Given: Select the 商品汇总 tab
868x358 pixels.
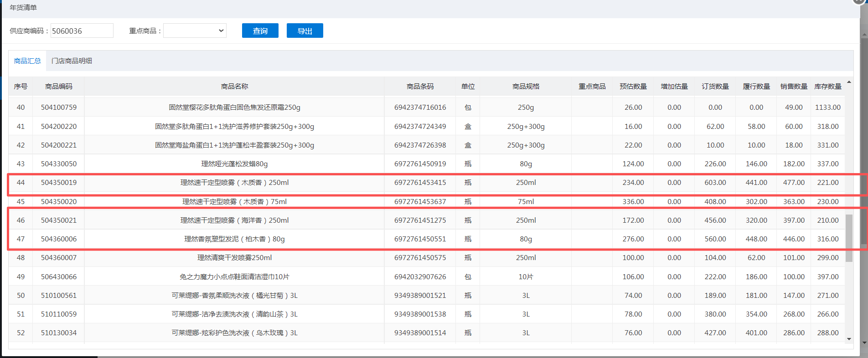Looking at the screenshot, I should click(x=27, y=61).
